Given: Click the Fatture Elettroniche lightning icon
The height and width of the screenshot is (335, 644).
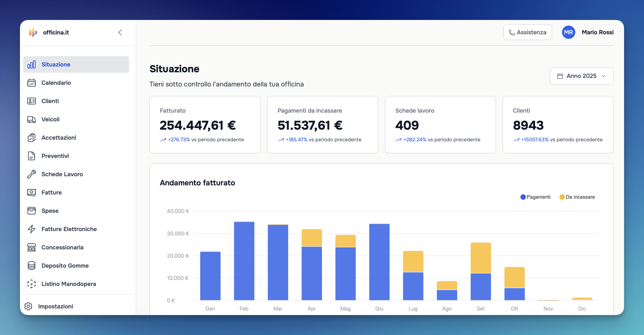Looking at the screenshot, I should (x=32, y=229).
